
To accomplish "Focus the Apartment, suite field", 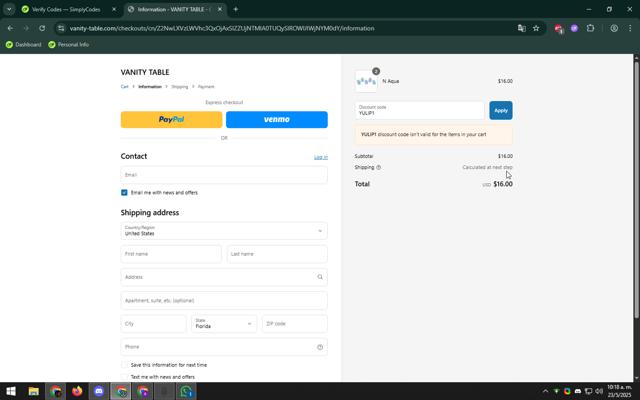I will pos(224,300).
